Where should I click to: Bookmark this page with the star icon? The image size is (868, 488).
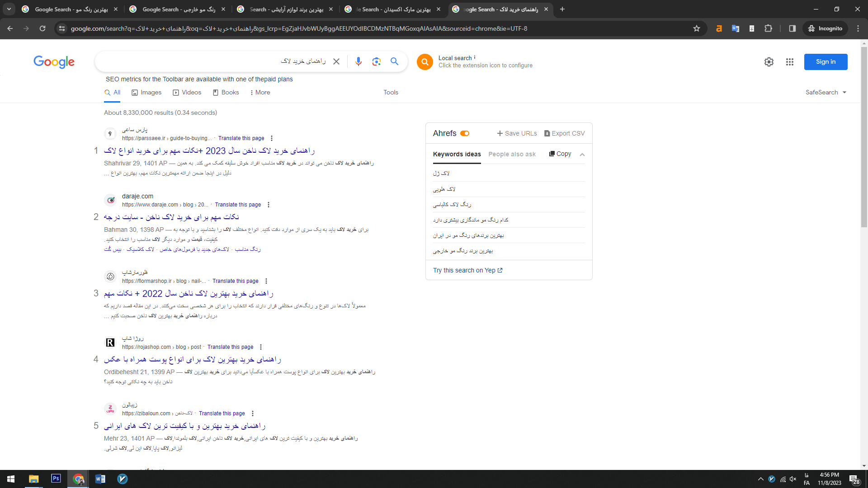[x=697, y=28]
